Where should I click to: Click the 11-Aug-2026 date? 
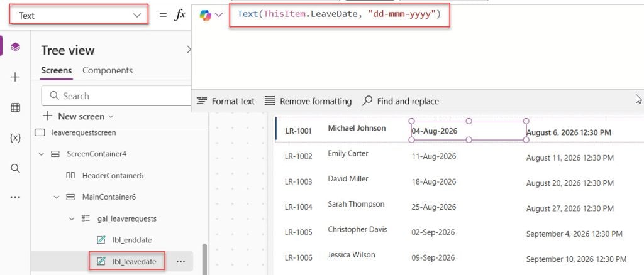click(x=434, y=156)
